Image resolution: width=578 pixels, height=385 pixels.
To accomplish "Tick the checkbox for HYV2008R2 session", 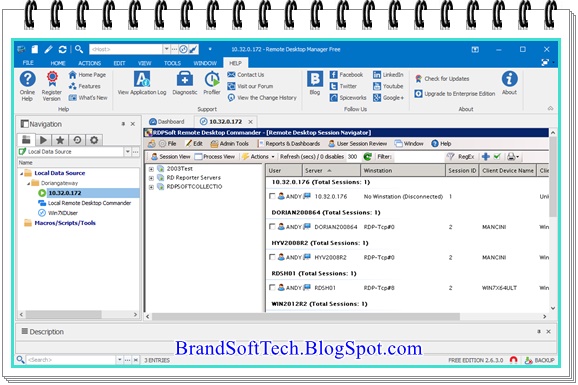I will (272, 257).
